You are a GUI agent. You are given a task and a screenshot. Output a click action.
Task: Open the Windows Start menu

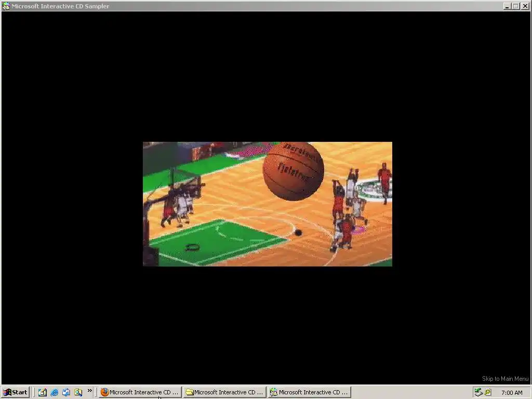(16, 392)
